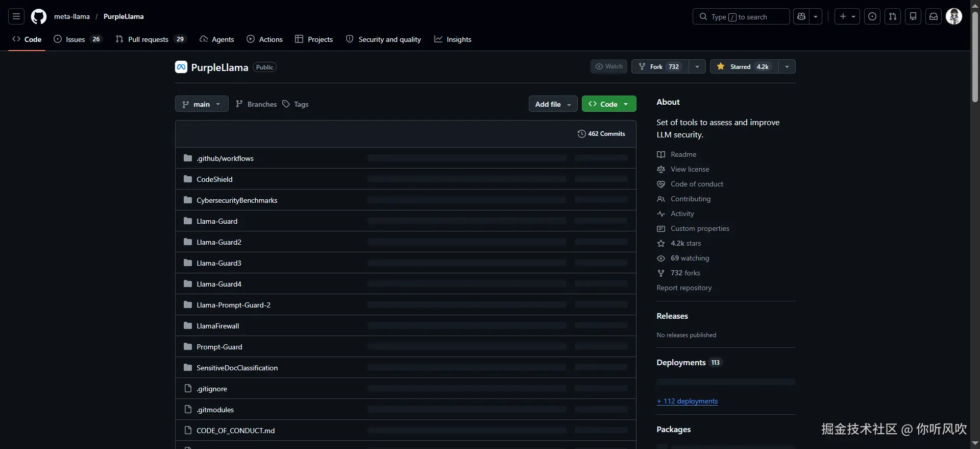View the 462 Commits history
The height and width of the screenshot is (449, 980).
click(601, 134)
